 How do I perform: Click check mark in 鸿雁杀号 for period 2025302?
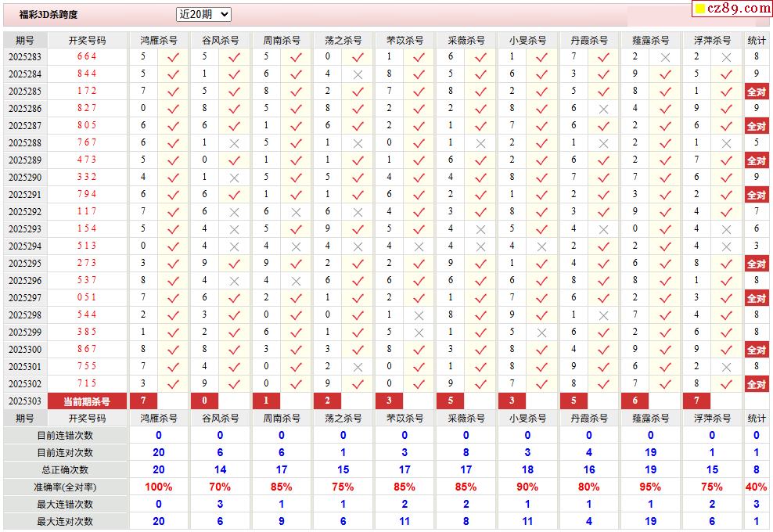pyautogui.click(x=173, y=384)
